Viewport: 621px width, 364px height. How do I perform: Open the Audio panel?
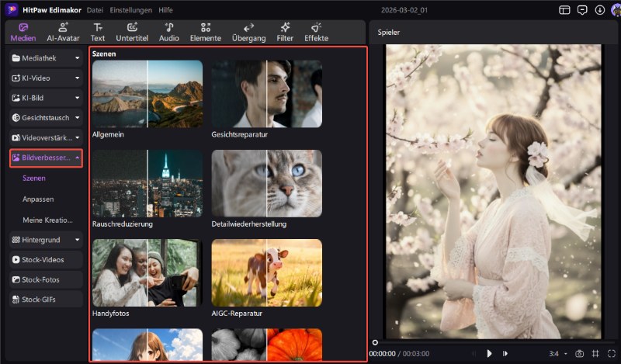click(169, 32)
